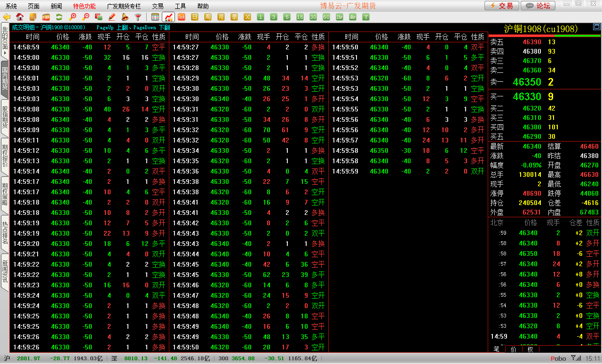Screen dimensions: 602x364
Task: Click the back arrow toolbar icon
Action: [7, 17]
